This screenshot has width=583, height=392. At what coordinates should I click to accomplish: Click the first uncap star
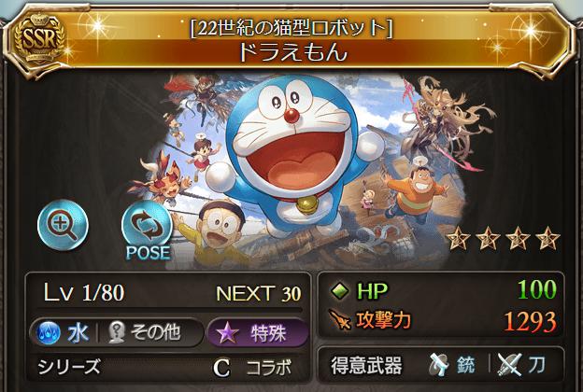point(458,239)
